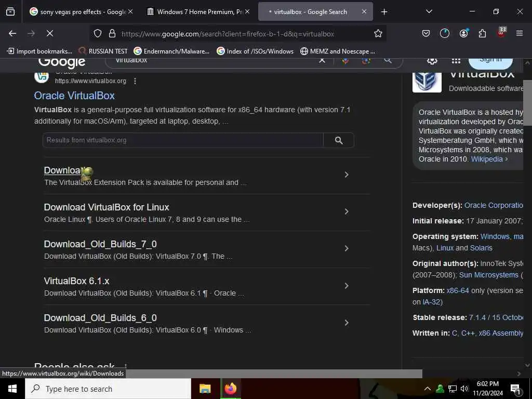Image resolution: width=532 pixels, height=399 pixels.
Task: Show hidden system tray icons
Action: point(428,389)
